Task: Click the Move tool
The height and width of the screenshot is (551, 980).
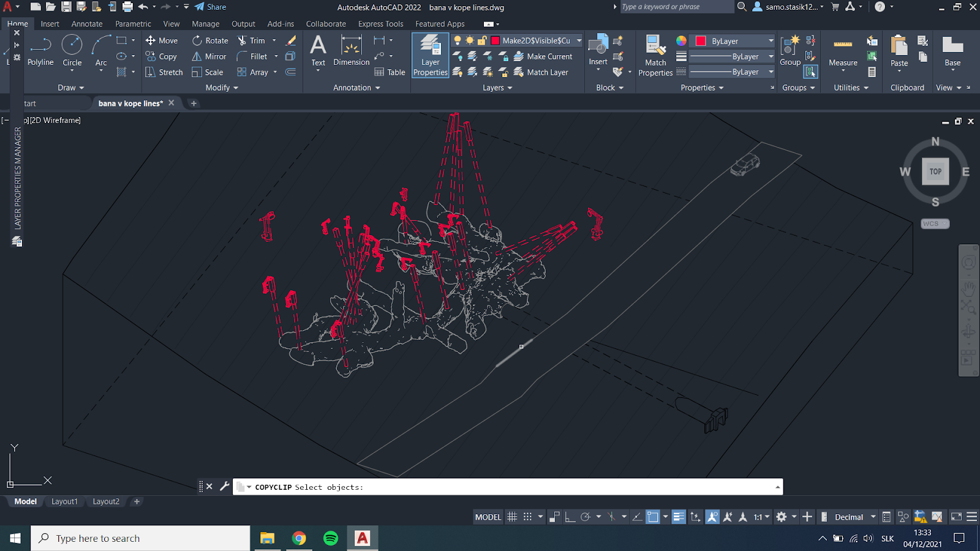Action: tap(162, 40)
